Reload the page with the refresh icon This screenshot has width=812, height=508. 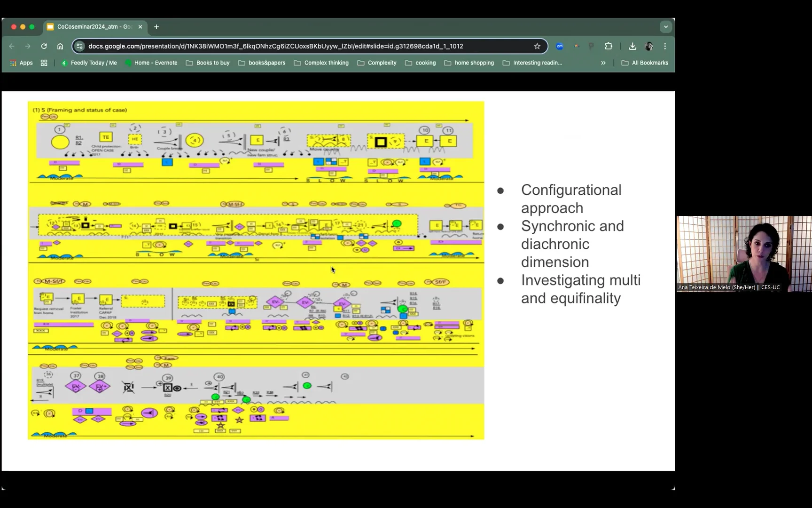(44, 46)
